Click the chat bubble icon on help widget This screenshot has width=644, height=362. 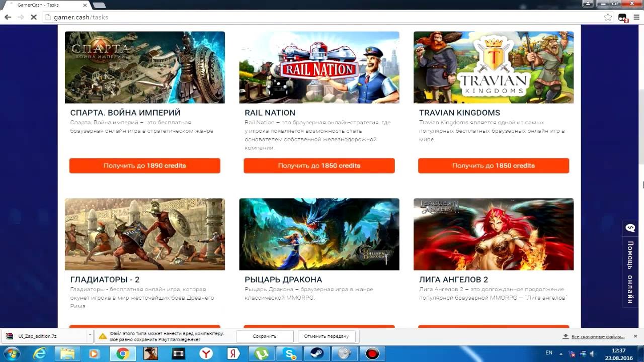pyautogui.click(x=630, y=228)
